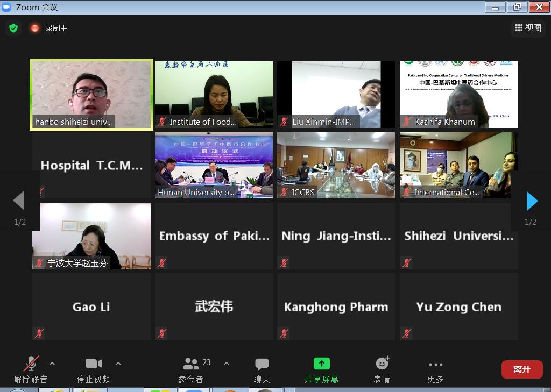The width and height of the screenshot is (551, 392).
Task: Click muted mic icon on 武宏伟 tile
Action: coord(161,333)
